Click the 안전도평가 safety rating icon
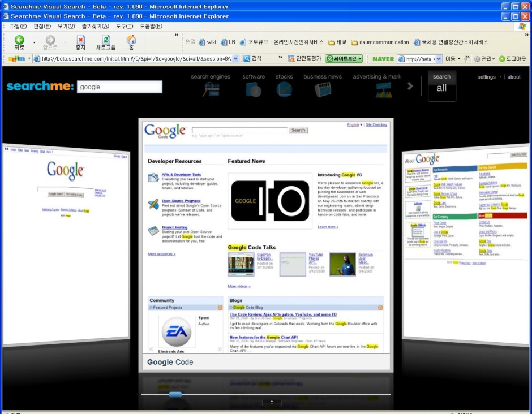The image size is (532, 414). coord(291,59)
